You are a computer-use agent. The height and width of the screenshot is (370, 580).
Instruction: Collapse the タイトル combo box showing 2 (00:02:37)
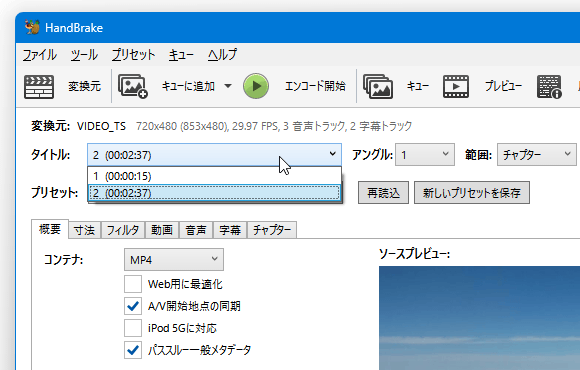point(214,155)
